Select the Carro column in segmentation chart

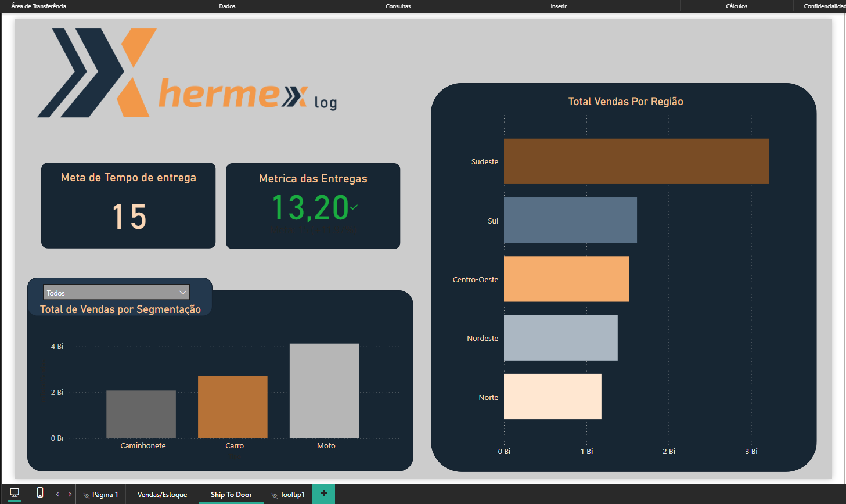coord(233,407)
